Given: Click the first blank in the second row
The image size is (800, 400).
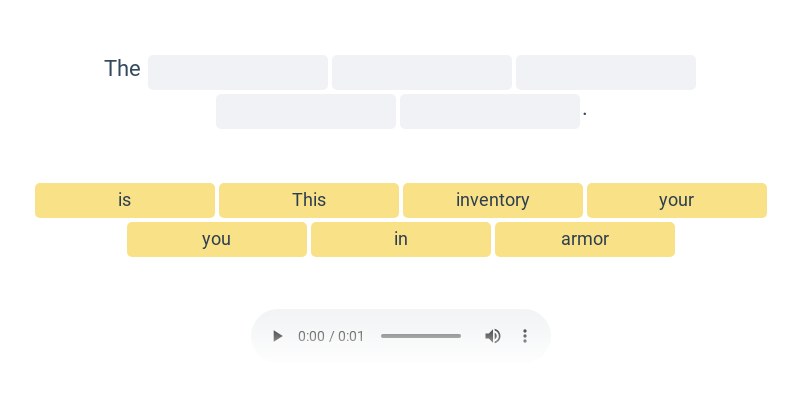Looking at the screenshot, I should [x=306, y=111].
